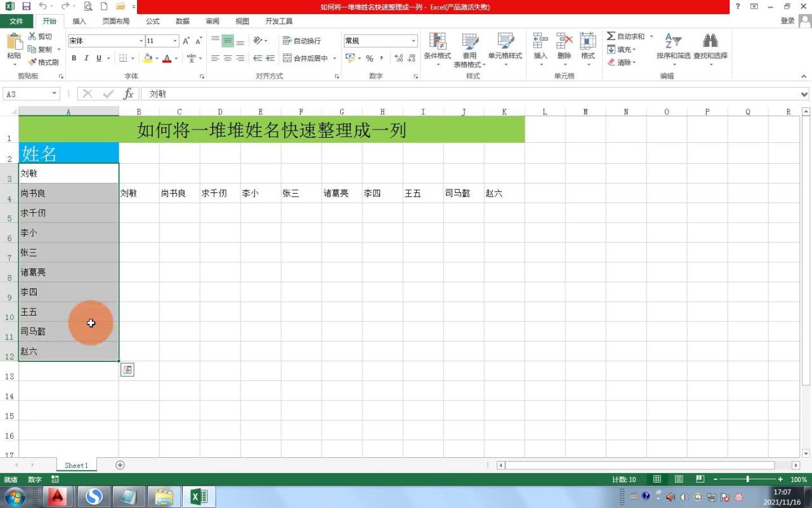Switch to the Data (数据) tab

coord(183,21)
